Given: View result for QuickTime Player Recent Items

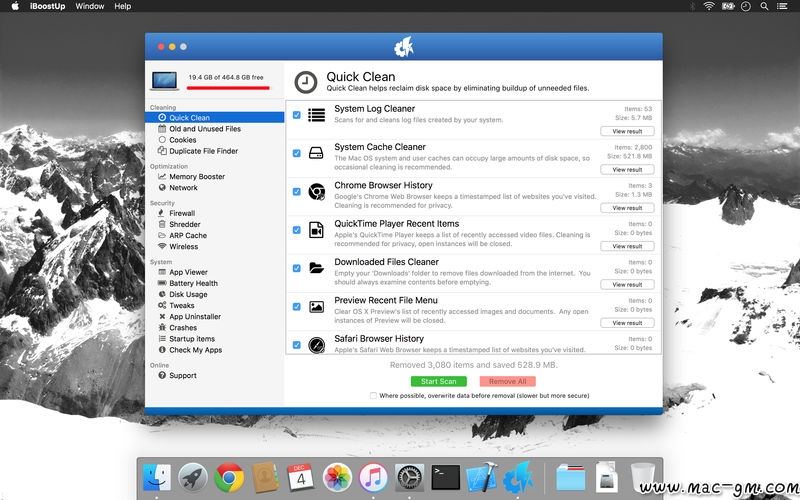Looking at the screenshot, I should pyautogui.click(x=627, y=246).
